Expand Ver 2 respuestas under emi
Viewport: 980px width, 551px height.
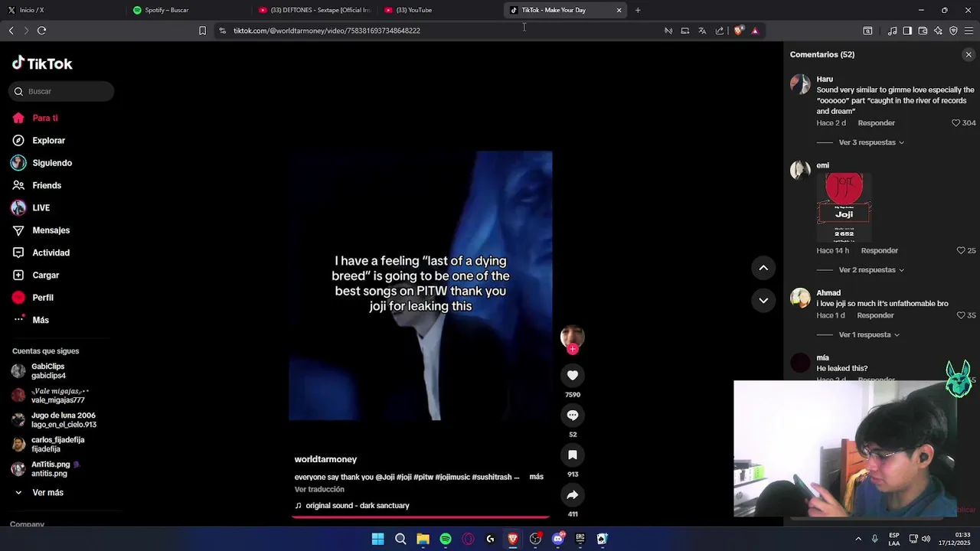871,270
